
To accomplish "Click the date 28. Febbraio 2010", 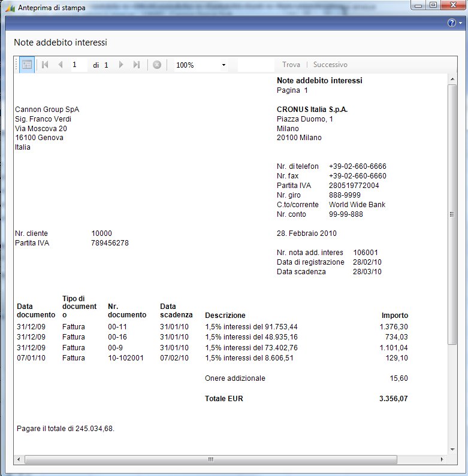I will (306, 234).
